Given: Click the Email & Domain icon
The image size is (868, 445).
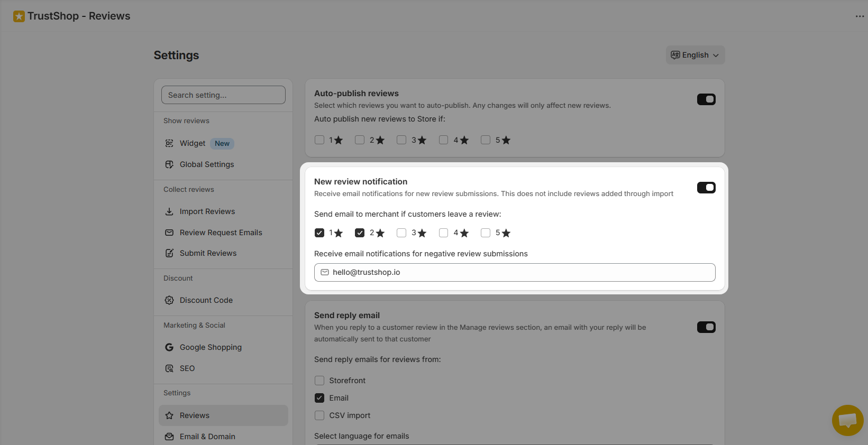Looking at the screenshot, I should (169, 437).
